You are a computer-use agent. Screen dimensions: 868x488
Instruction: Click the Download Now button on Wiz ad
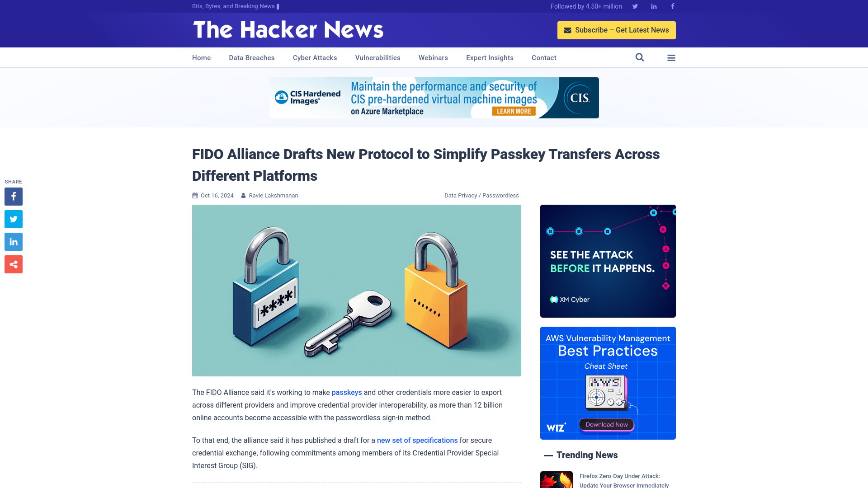tap(607, 424)
